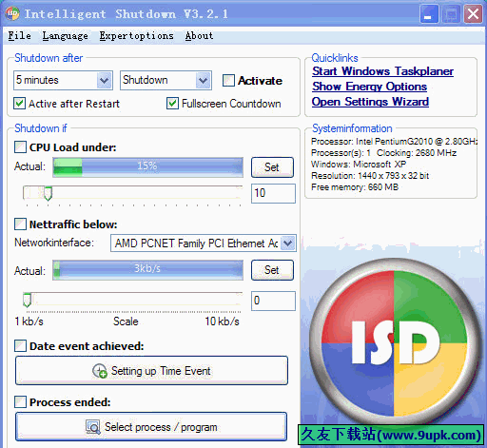The height and width of the screenshot is (448, 487).
Task: Click the CPU load threshold slider thumb
Action: point(48,193)
